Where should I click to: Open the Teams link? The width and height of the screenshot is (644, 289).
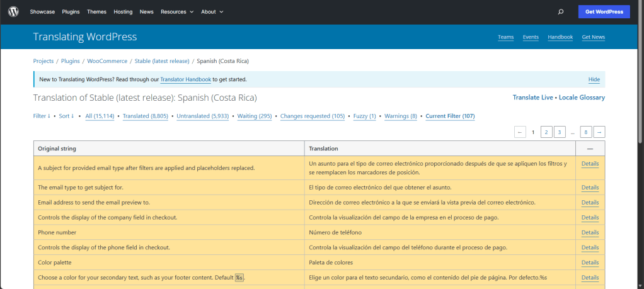pos(505,37)
